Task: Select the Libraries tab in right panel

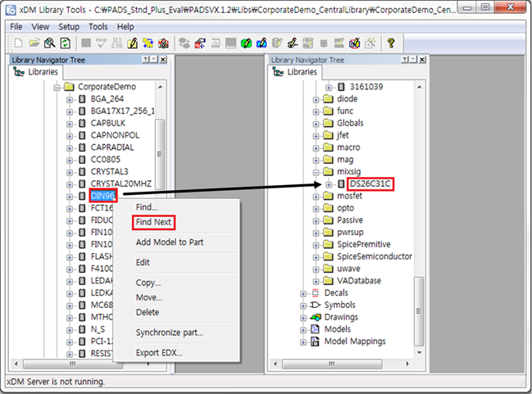Action: click(295, 72)
